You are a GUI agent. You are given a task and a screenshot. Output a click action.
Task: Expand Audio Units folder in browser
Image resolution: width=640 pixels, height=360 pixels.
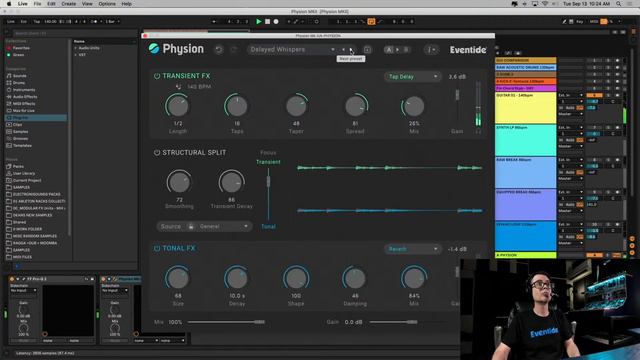tap(76, 48)
